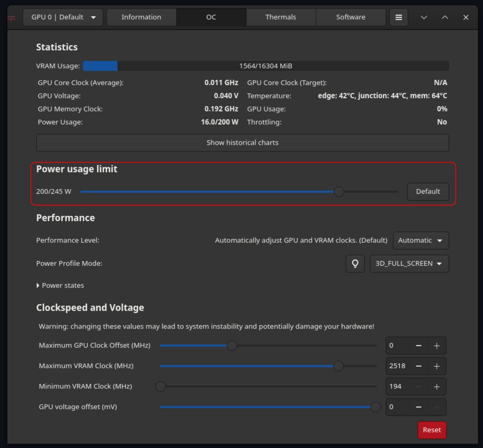The height and width of the screenshot is (448, 483).
Task: Click the GPU voltage offset value field
Action: [x=398, y=407]
